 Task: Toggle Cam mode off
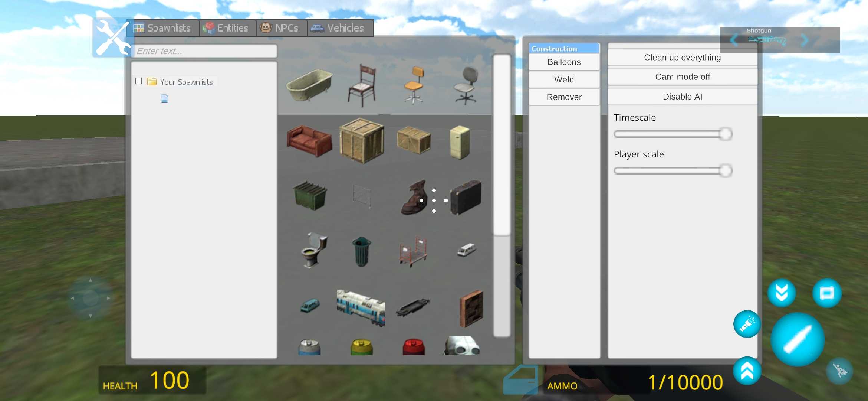(x=682, y=76)
